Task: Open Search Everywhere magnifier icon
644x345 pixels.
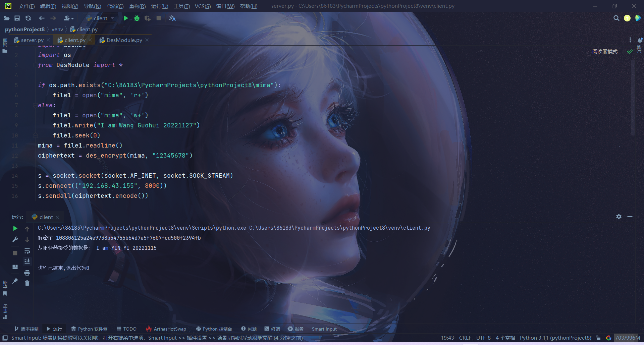Action: pyautogui.click(x=616, y=18)
